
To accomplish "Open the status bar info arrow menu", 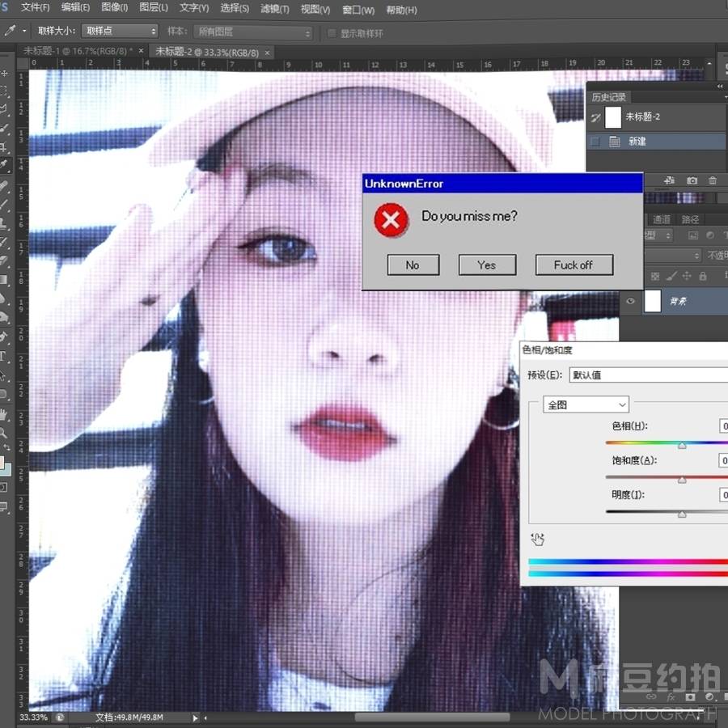I will tap(195, 717).
